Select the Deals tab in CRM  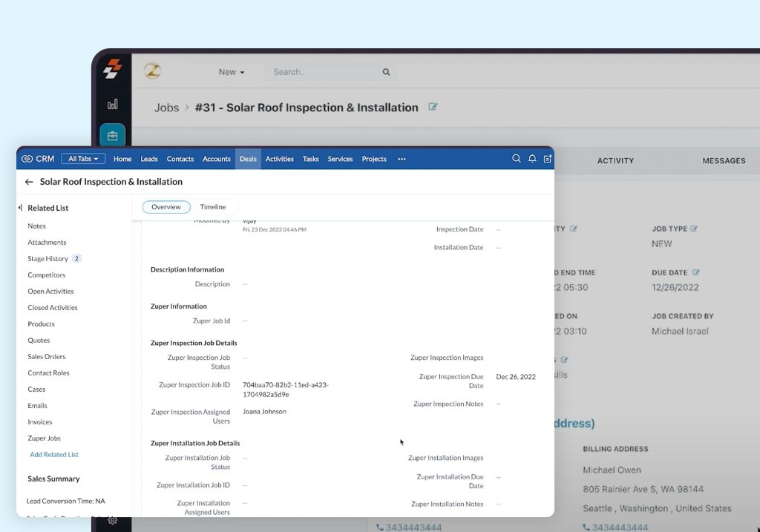click(248, 159)
